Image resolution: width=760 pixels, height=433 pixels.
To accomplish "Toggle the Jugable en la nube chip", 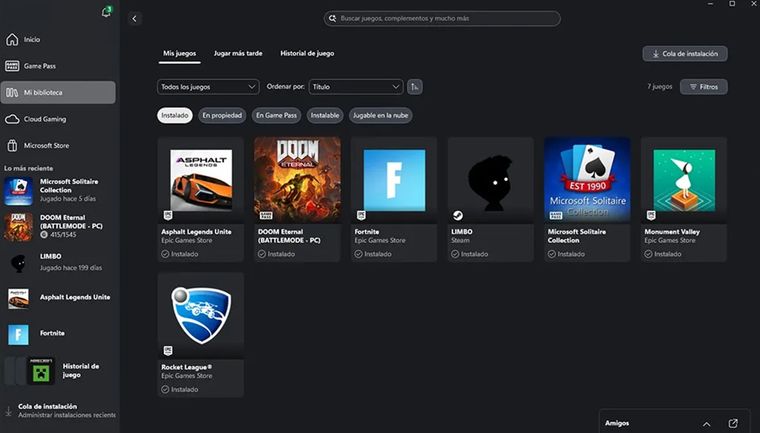I will (380, 115).
